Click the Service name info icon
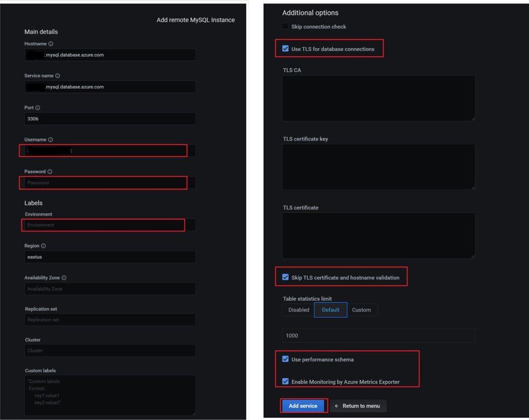This screenshot has width=529, height=420. click(x=58, y=76)
